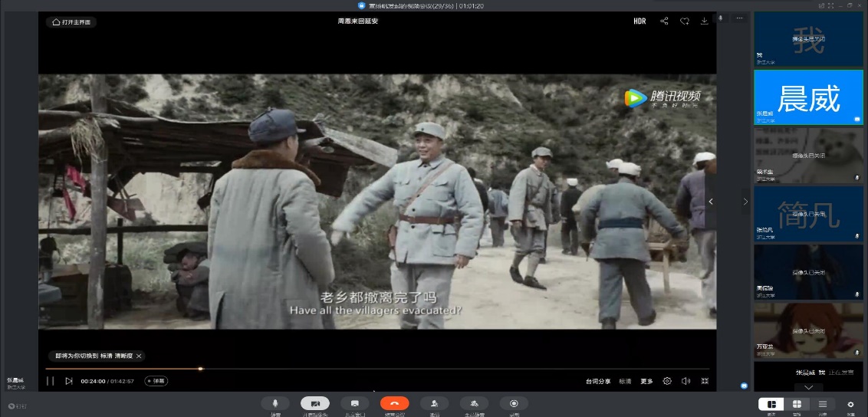The height and width of the screenshot is (417, 868).
Task: Click bottom-left status icon in meeting
Action: coord(11,406)
